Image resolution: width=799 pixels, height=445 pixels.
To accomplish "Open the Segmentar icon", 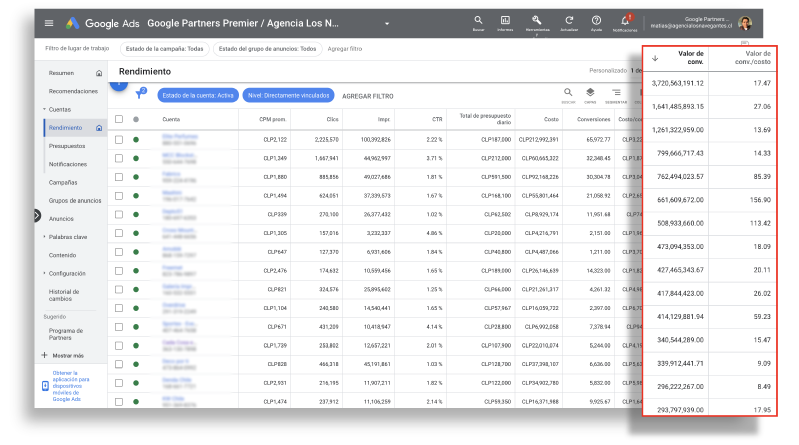I will point(616,92).
